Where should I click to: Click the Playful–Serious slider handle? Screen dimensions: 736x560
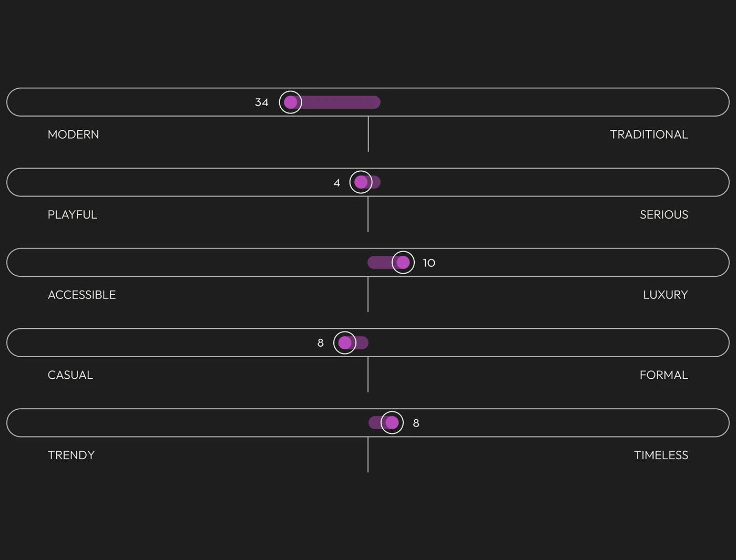(x=361, y=182)
